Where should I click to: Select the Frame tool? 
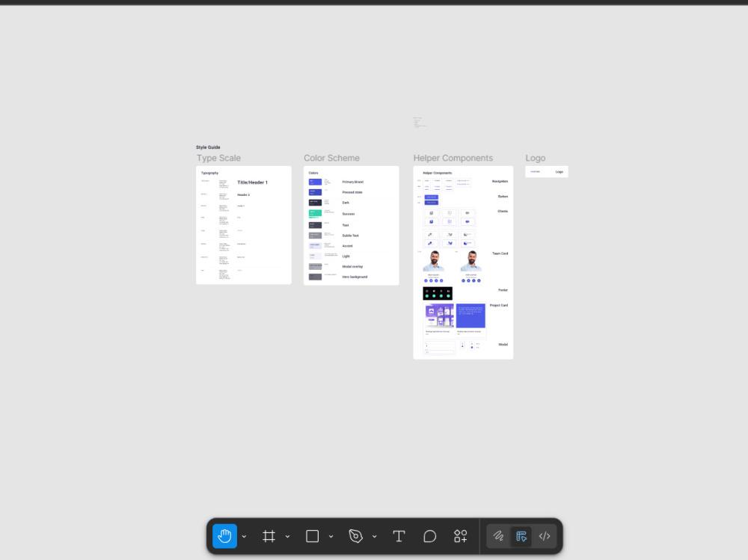tap(269, 536)
